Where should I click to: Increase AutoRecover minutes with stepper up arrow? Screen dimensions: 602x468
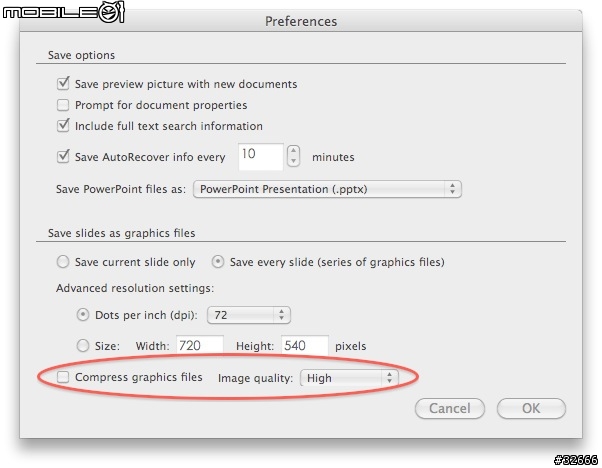click(293, 150)
